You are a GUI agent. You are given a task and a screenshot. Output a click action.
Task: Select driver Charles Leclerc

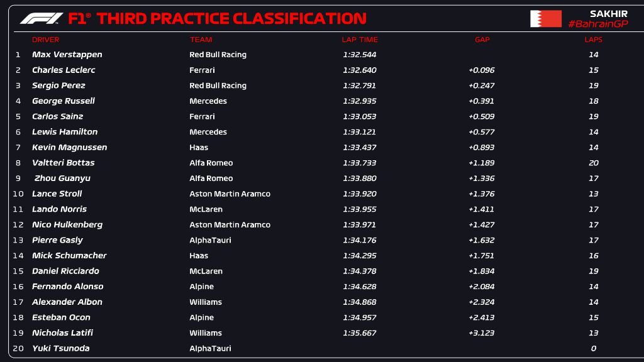64,70
